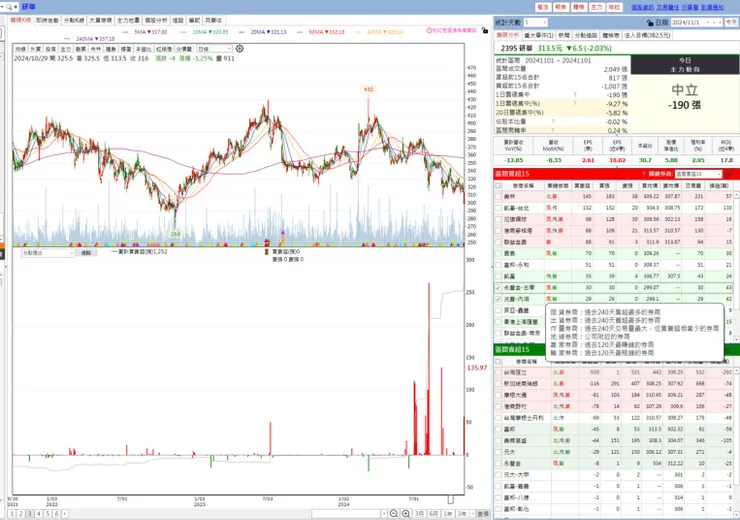
Task: Set chart range to 3月
Action: pyautogui.click(x=419, y=513)
